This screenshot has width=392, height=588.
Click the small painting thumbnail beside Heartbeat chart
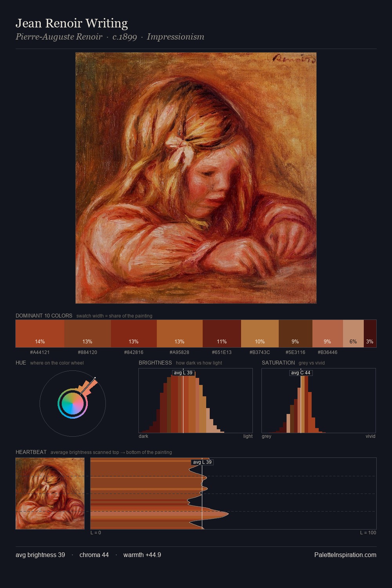coord(50,494)
